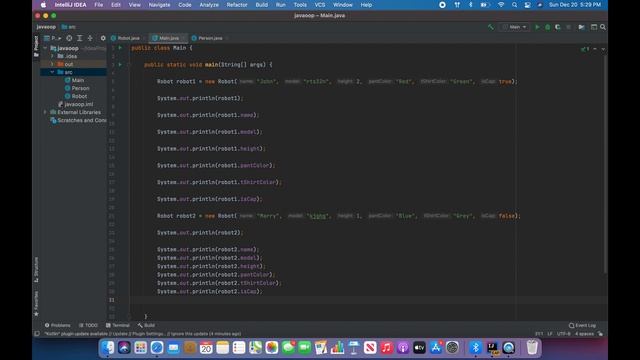This screenshot has height=360, width=640.
Task: Open FaceTime from the Dock
Action: pyautogui.click(x=304, y=347)
